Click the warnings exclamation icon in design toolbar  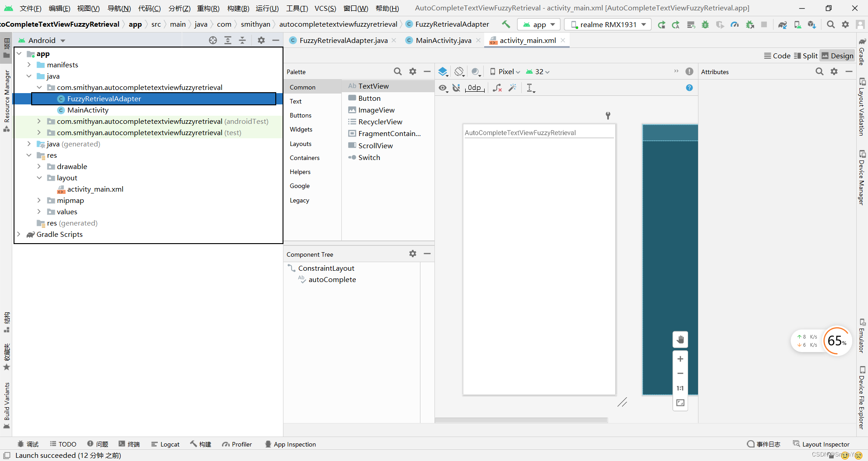tap(689, 71)
